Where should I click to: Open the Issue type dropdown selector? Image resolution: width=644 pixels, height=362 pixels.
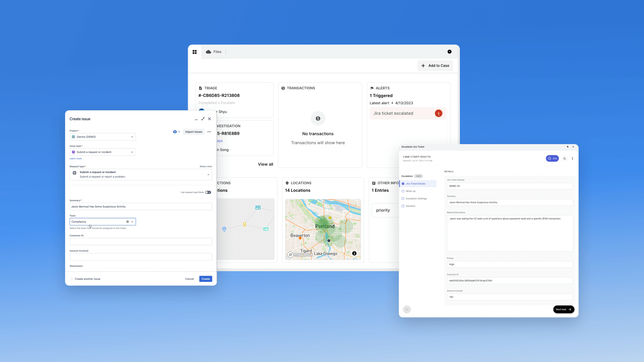102,152
